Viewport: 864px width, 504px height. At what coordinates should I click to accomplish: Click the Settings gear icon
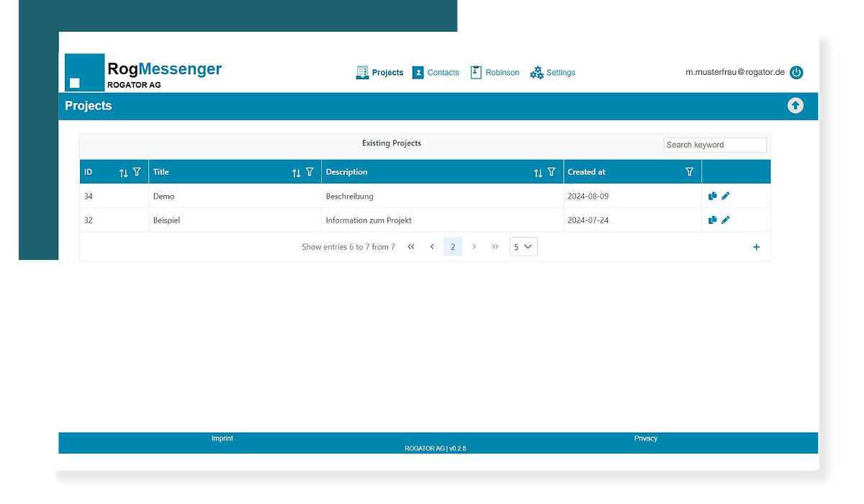coord(536,72)
